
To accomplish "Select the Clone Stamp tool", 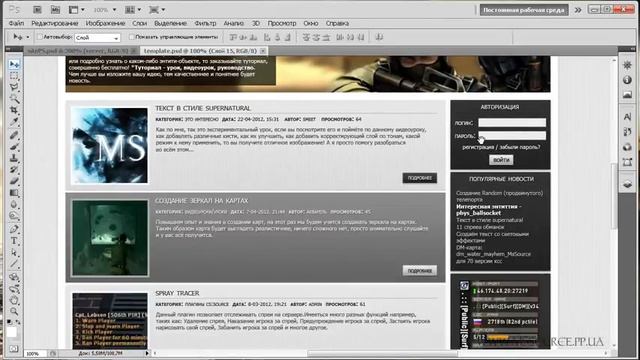I will 14,158.
